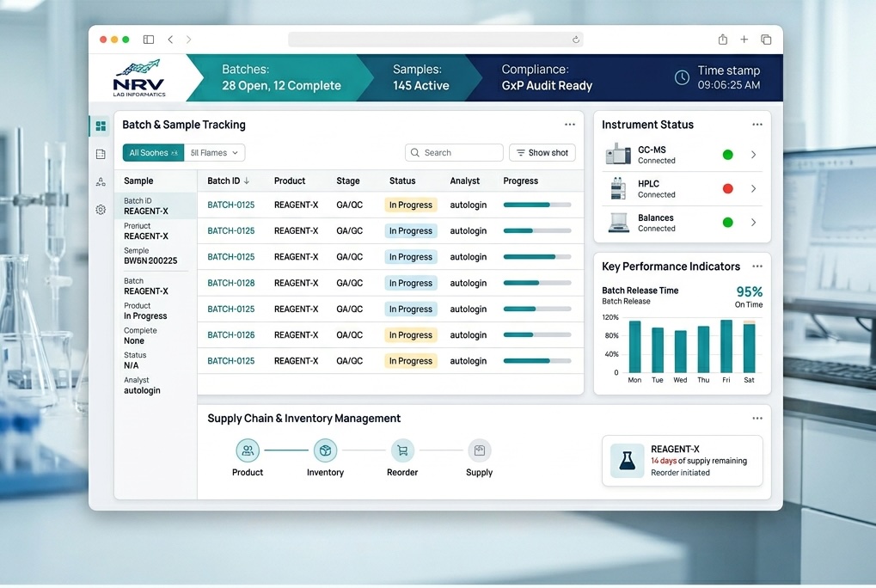Click the Product column header
The height and width of the screenshot is (588, 876).
[290, 181]
